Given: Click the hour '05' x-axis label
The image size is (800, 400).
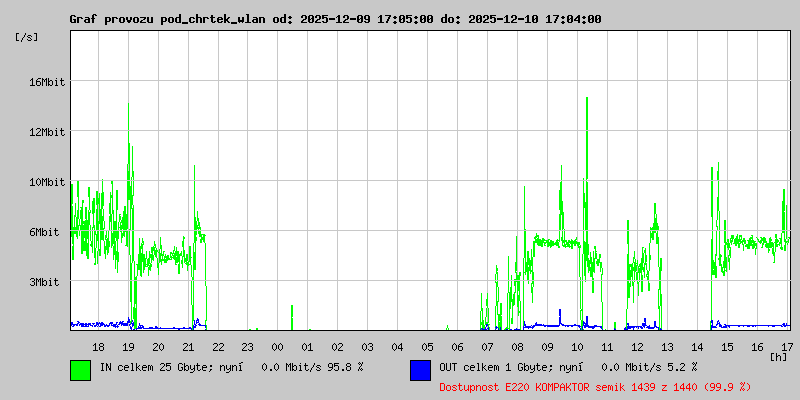Looking at the screenshot, I should point(428,347).
